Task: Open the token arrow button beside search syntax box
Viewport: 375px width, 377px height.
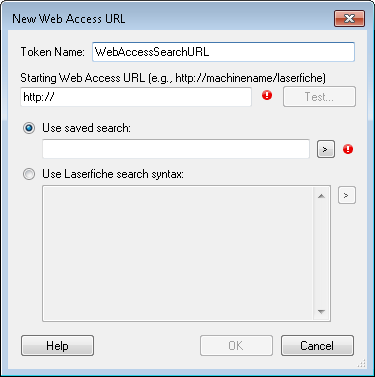Action: pos(347,195)
